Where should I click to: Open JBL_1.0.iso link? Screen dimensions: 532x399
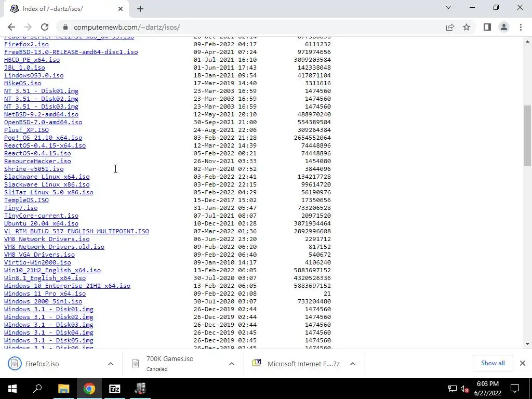(x=24, y=68)
